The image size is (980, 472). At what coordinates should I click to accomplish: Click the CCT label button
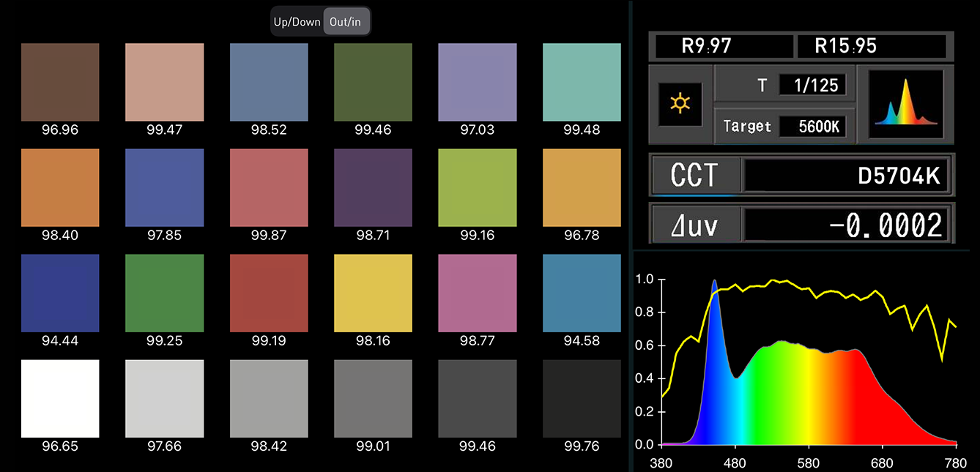pyautogui.click(x=694, y=176)
